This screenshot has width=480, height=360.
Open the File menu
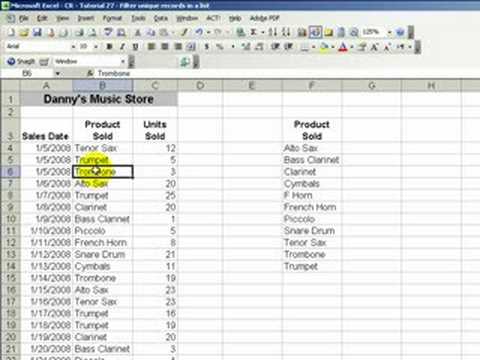click(24, 18)
